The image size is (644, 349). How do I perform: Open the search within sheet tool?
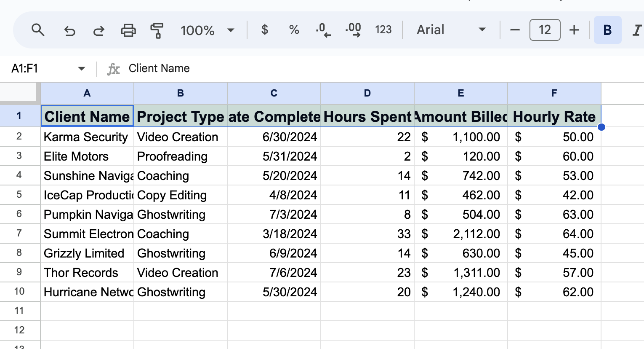coord(38,30)
